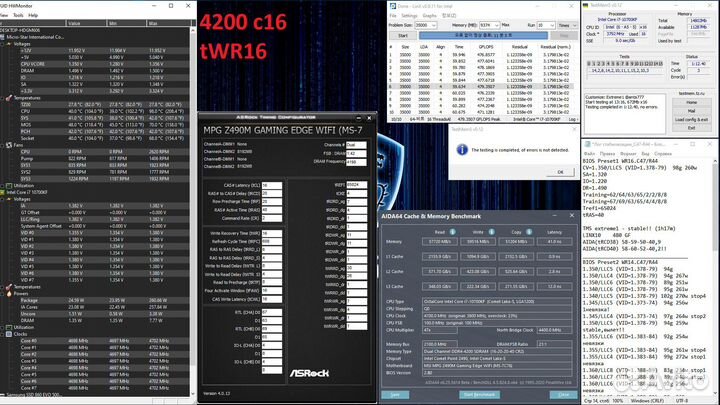
Task: Open Tools menu in HWMonitor
Action: 18,15
